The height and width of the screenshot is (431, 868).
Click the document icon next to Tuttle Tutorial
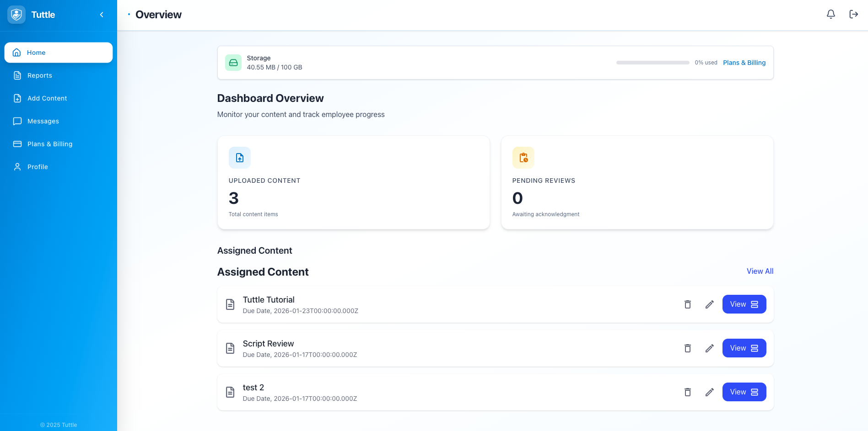230,304
